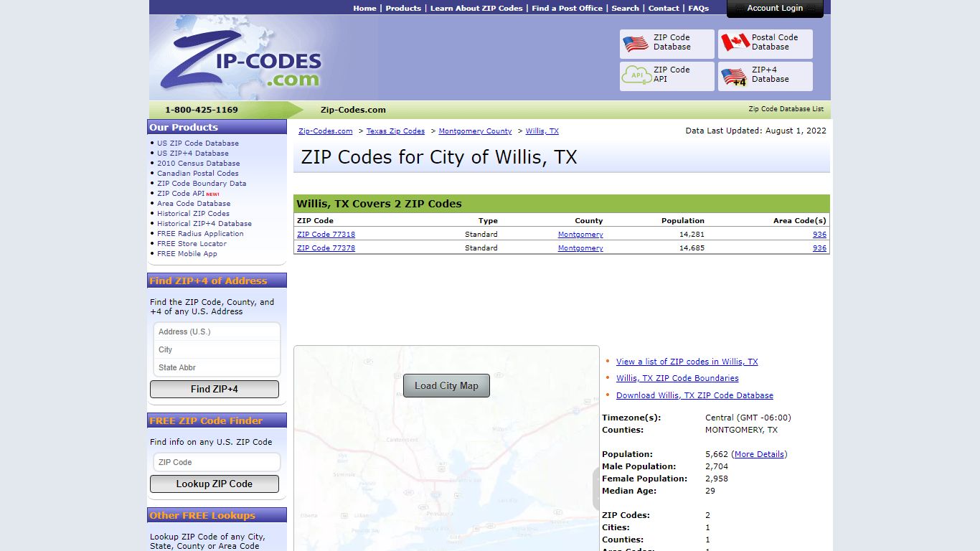Click the Zip-Codes.com logo
The width and height of the screenshot is (980, 551).
pyautogui.click(x=241, y=60)
